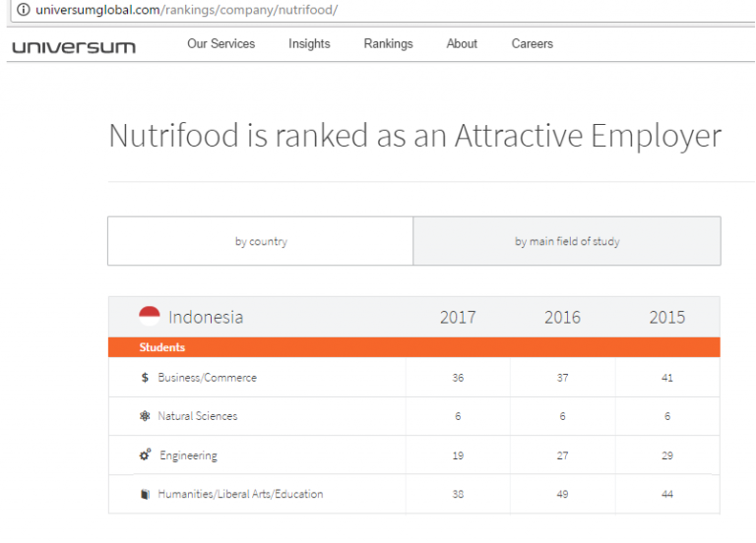Viewport: 756px width, 543px height.
Task: Click the atom icon for Natural Sciences
Action: pyautogui.click(x=146, y=416)
